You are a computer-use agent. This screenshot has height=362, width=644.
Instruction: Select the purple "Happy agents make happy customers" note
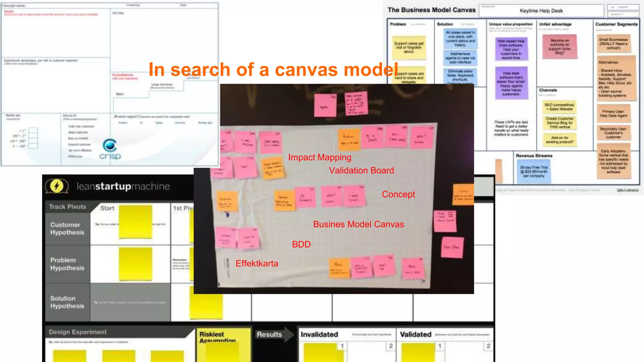tap(511, 83)
